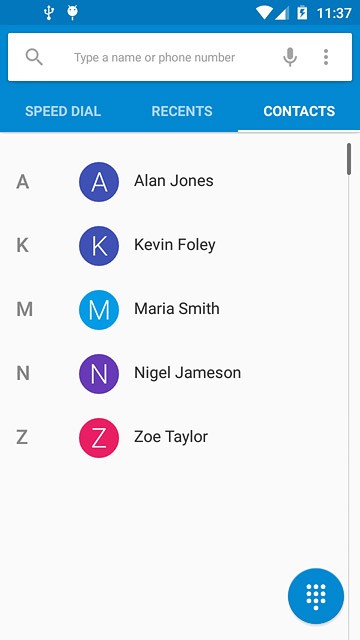Switch to the Speed Dial tab

tap(63, 111)
